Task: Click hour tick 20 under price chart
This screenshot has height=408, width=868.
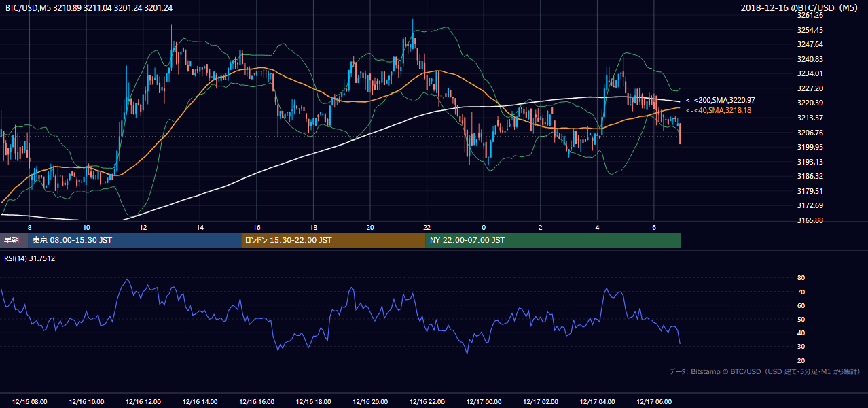Action: point(370,227)
